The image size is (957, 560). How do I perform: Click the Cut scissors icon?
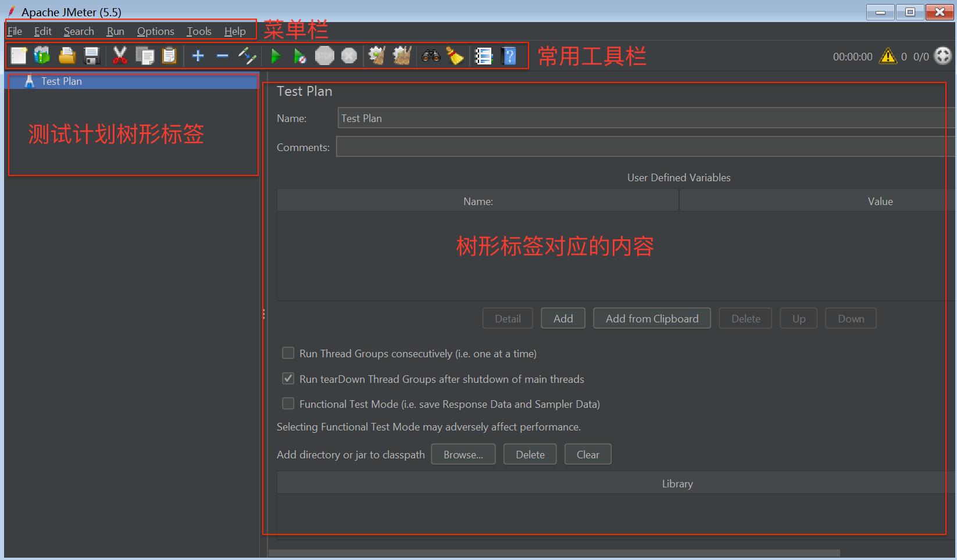(120, 56)
